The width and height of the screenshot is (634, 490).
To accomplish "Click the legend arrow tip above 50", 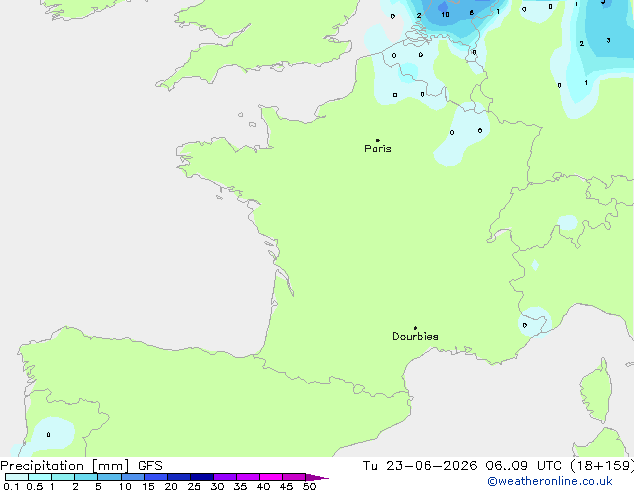I will click(x=317, y=477).
